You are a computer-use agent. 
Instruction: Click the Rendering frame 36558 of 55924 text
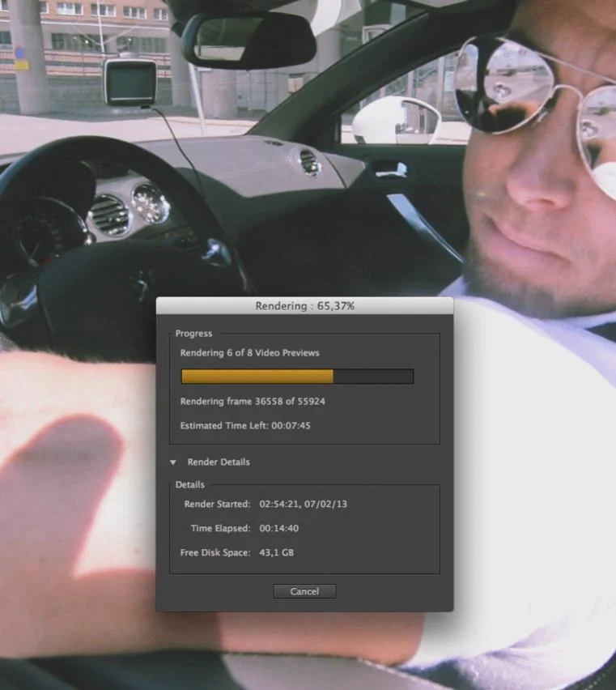tap(253, 401)
